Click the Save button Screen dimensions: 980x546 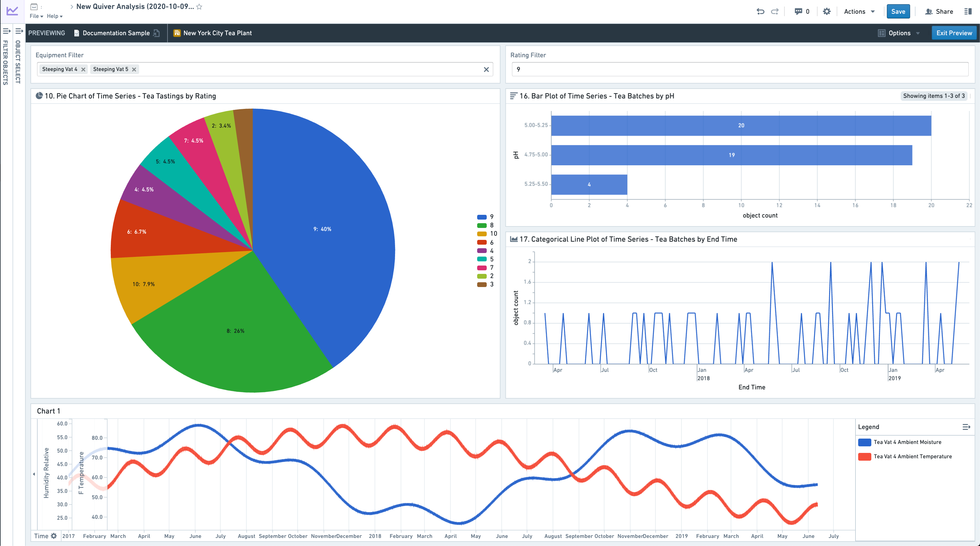[898, 11]
